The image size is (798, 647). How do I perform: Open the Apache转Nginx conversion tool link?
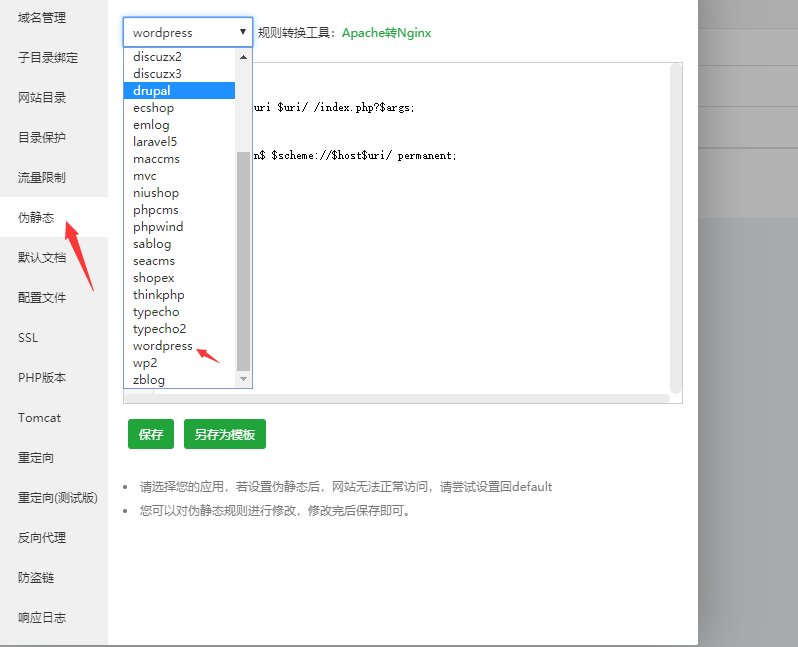(x=386, y=33)
